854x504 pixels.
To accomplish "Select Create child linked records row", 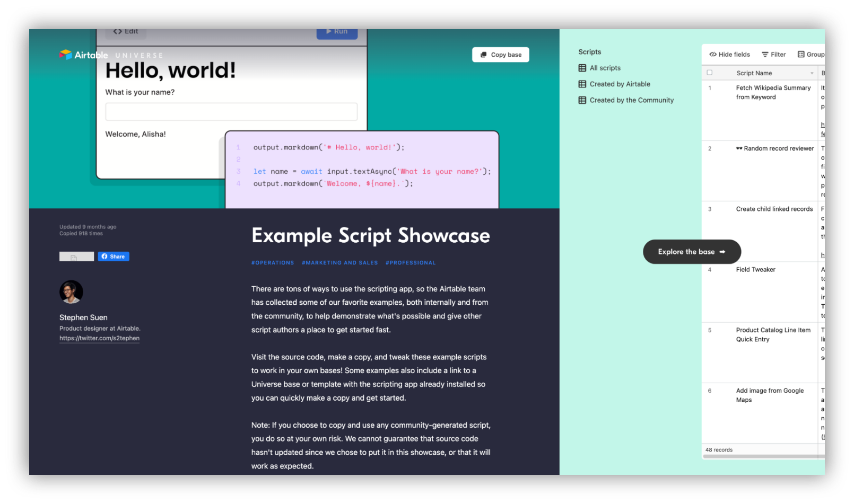I will 763,231.
